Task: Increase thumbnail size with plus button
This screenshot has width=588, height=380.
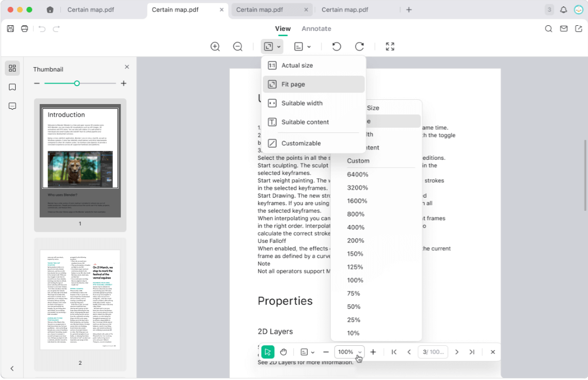Action: tap(123, 84)
